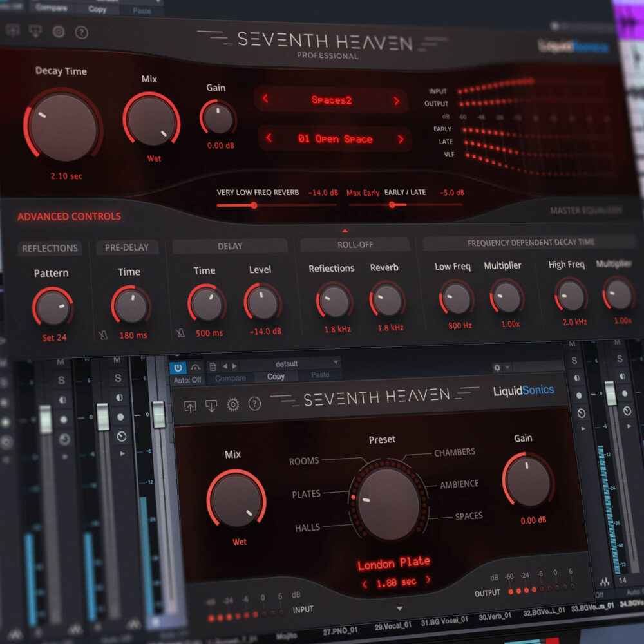Select the Advanced Controls label
Screen dimensions: 644x644
pyautogui.click(x=68, y=217)
